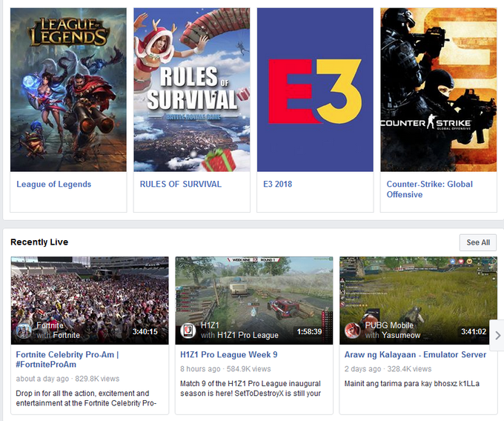
Task: Click '2 days ago · 328.4K views' text
Action: click(x=388, y=369)
